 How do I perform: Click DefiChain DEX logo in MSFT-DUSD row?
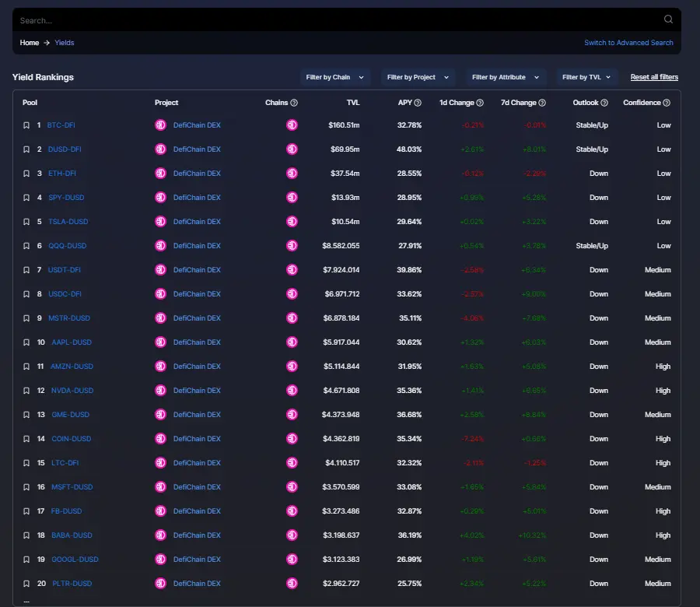click(161, 487)
